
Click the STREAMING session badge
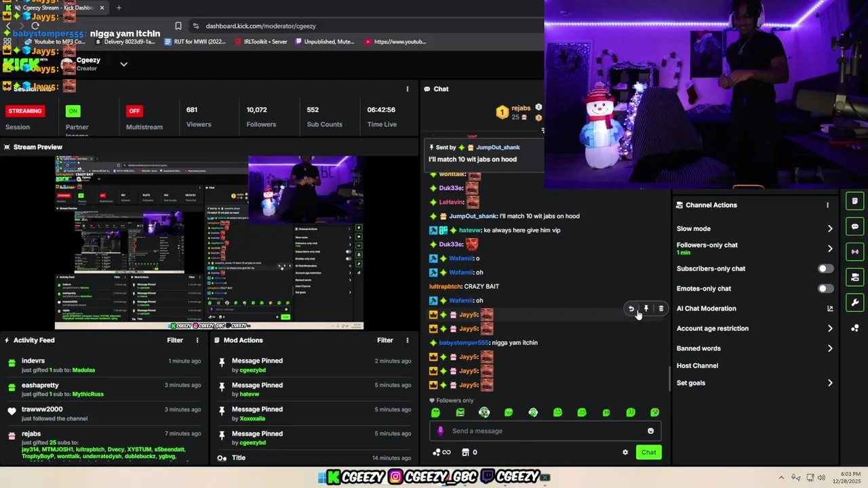25,111
